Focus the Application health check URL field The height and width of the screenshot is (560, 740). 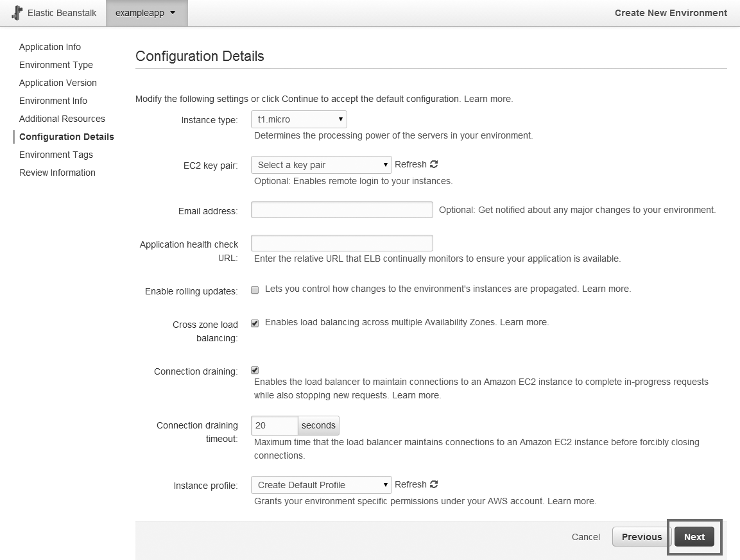341,243
